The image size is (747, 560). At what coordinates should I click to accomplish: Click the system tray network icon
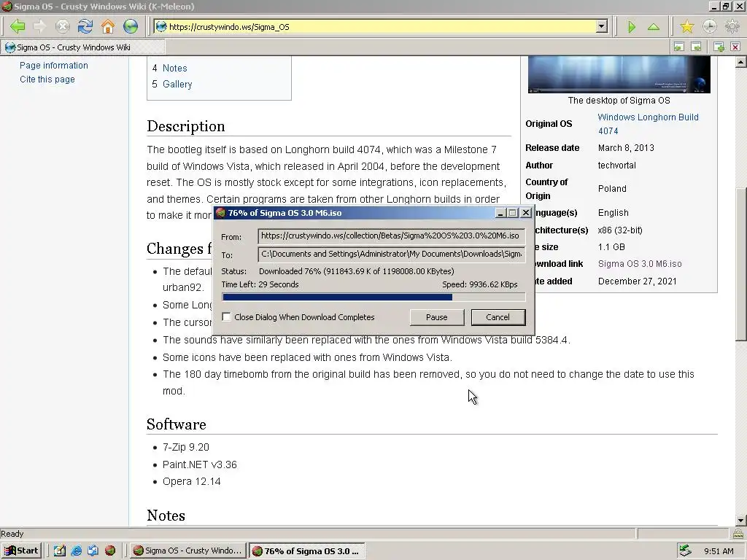click(x=685, y=551)
